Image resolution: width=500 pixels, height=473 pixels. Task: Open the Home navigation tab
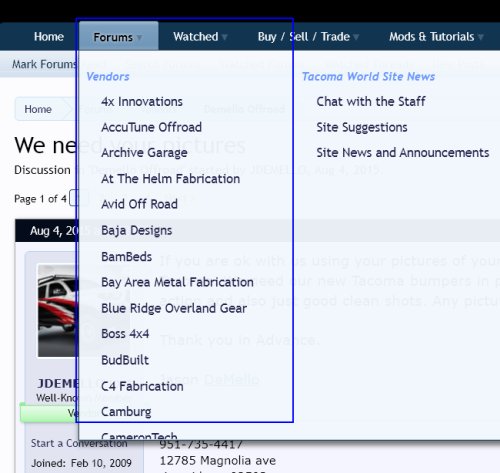point(49,36)
